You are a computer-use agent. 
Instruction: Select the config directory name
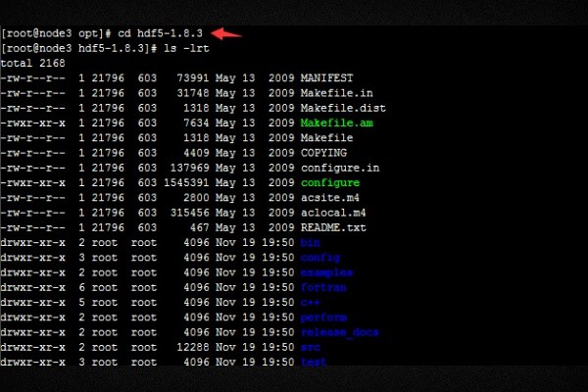point(320,258)
